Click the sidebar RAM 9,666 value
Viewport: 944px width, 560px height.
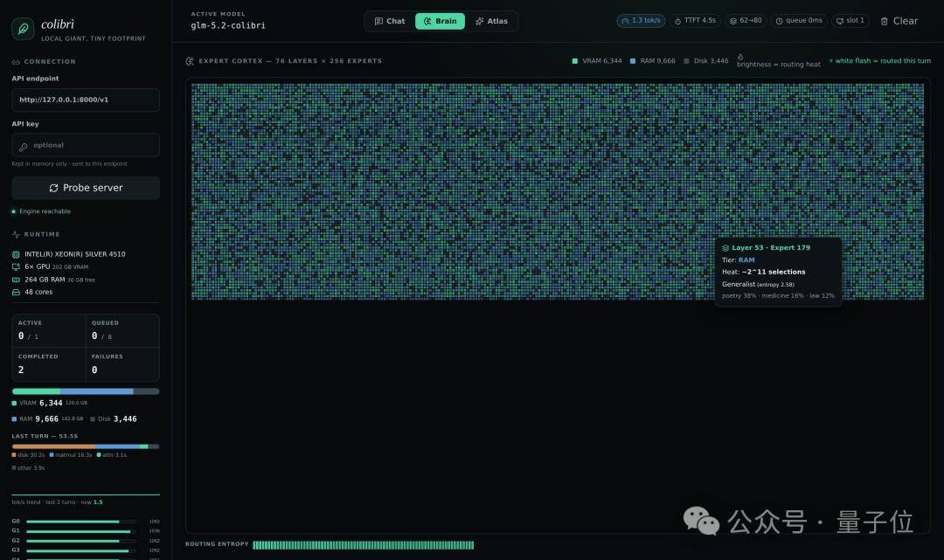46,419
